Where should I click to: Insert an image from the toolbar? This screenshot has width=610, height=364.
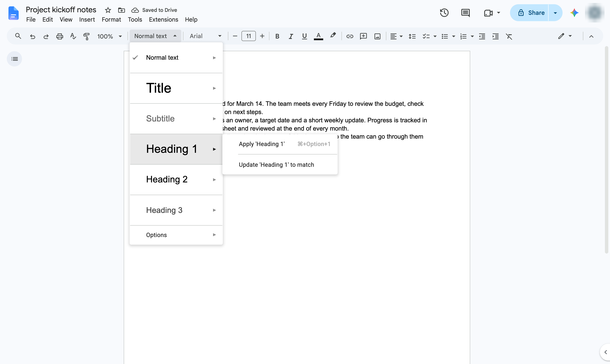point(377,36)
